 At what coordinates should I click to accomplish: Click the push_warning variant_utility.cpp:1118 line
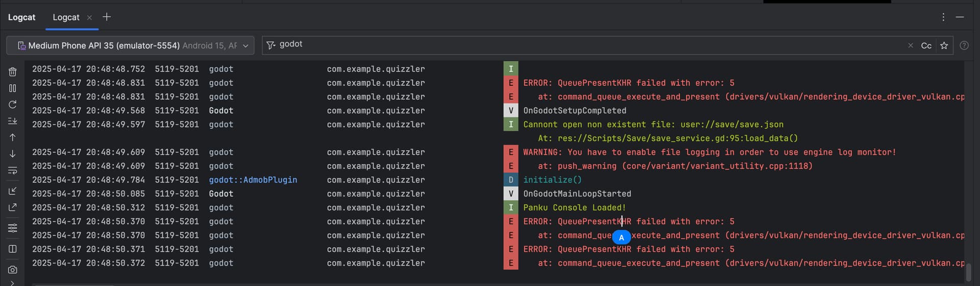tap(675, 166)
